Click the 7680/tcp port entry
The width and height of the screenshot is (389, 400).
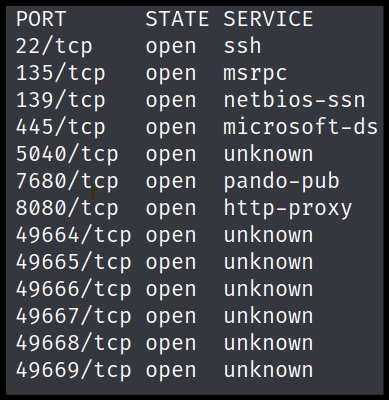tap(67, 181)
